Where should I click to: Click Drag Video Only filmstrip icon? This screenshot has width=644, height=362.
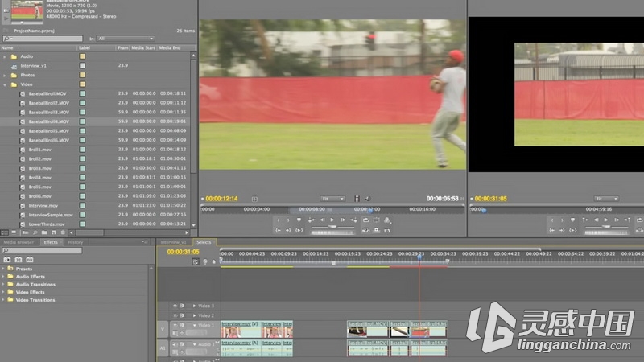point(357,199)
